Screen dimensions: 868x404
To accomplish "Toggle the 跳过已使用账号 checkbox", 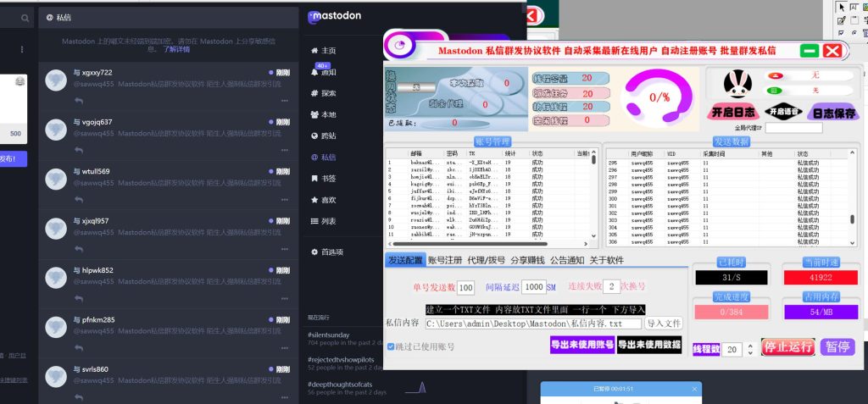I will point(391,346).
